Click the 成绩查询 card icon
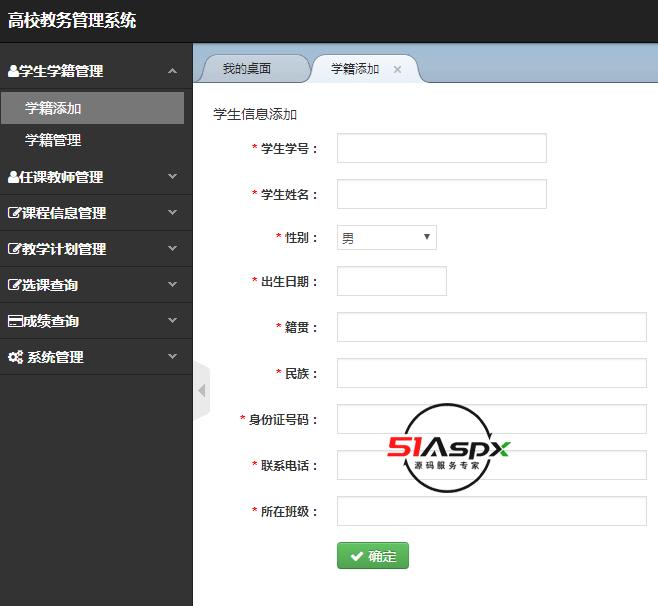 [x=15, y=321]
